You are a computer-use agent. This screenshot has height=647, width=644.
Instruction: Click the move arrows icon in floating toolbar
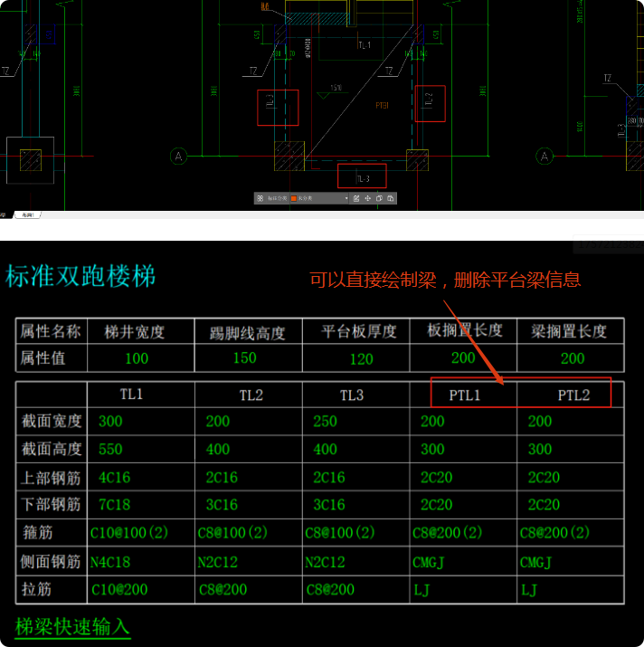pyautogui.click(x=367, y=198)
